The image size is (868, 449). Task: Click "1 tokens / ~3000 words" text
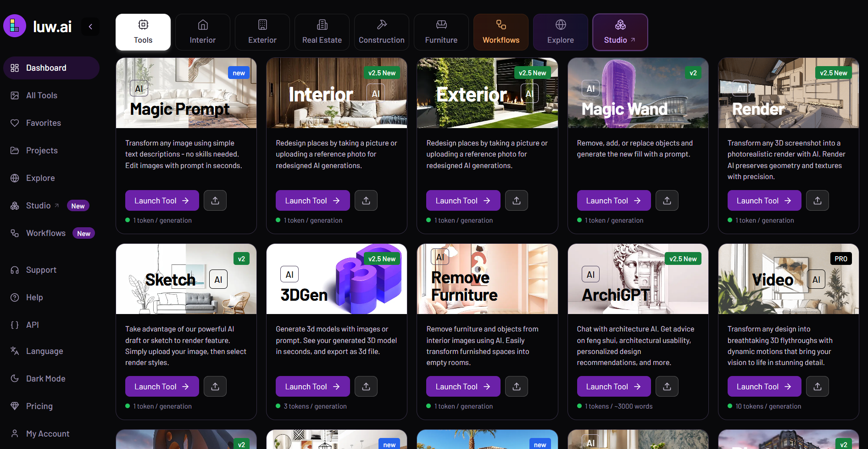tap(618, 406)
